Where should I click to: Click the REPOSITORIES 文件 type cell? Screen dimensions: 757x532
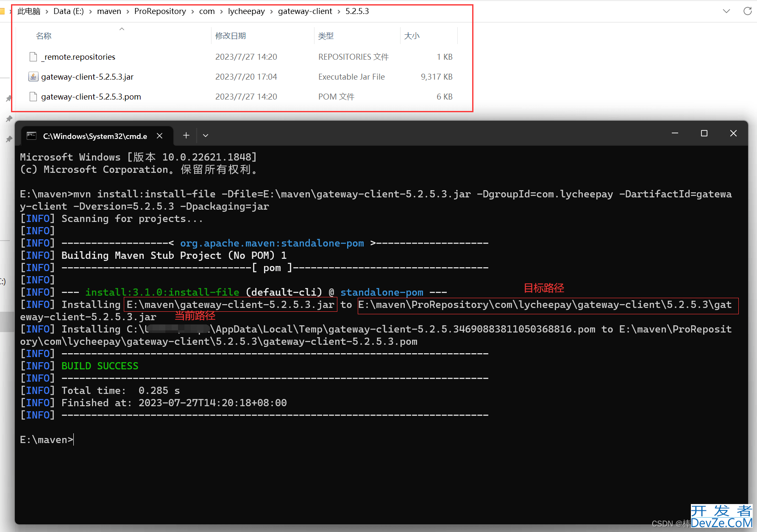[x=353, y=57]
